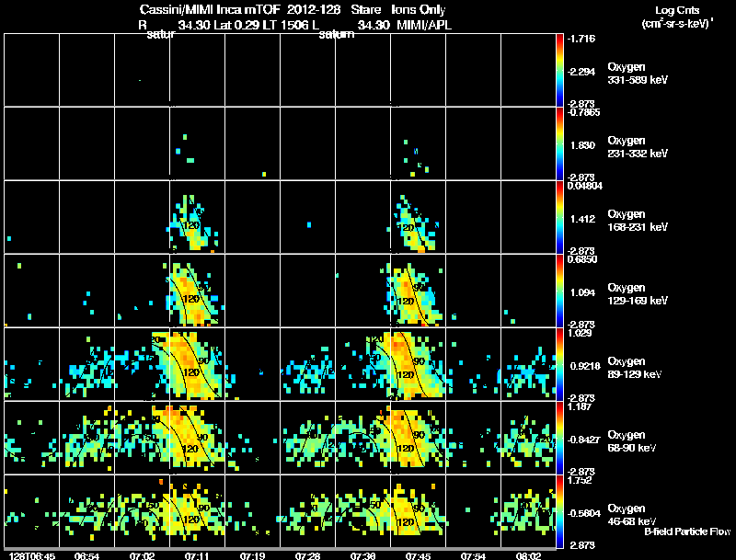Click the '-0.5604' colorbar value

583,514
